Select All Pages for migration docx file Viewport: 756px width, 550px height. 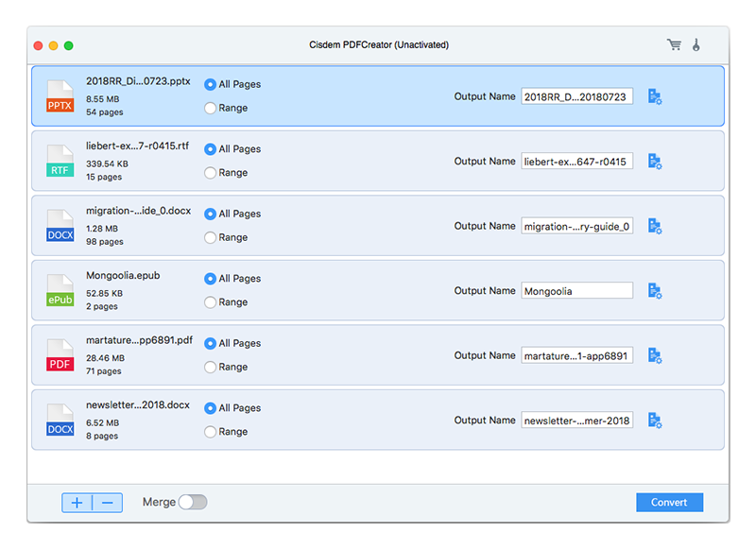click(210, 214)
